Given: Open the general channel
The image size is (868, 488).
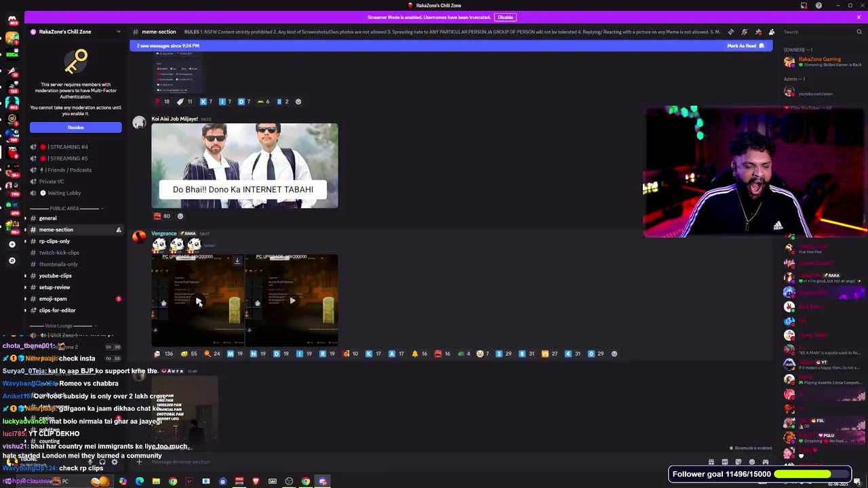Looking at the screenshot, I should pyautogui.click(x=75, y=218).
